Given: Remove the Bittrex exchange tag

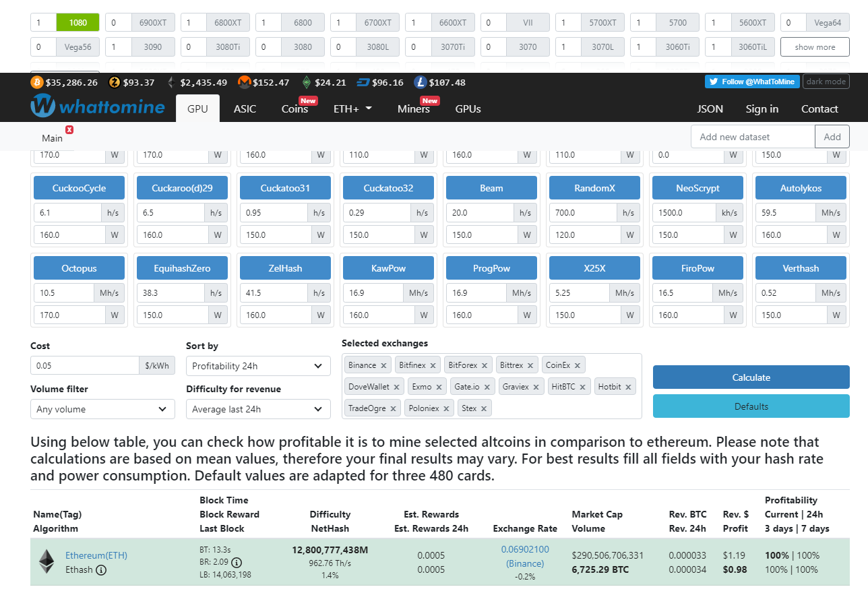Looking at the screenshot, I should tap(530, 365).
